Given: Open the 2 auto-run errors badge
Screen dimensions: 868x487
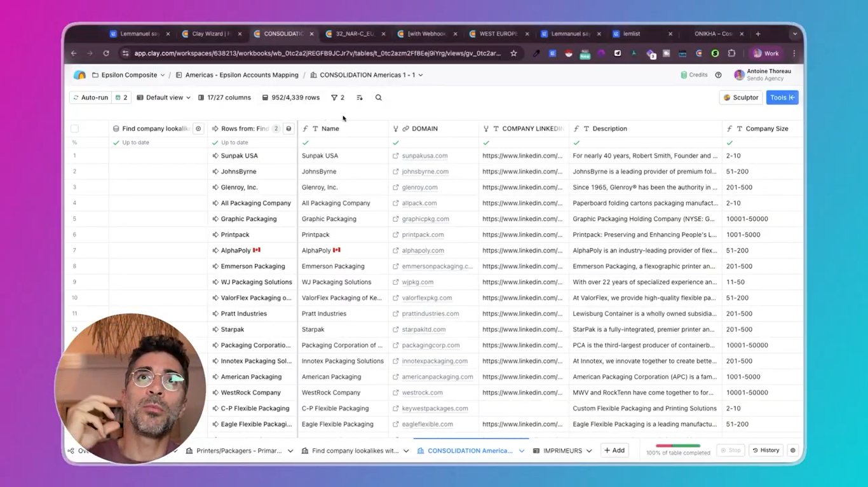Looking at the screenshot, I should tap(121, 98).
